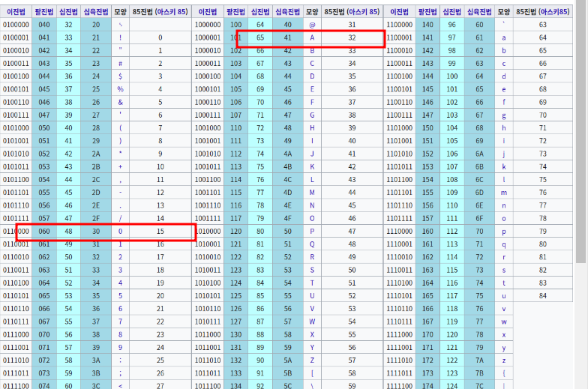Select hexadecimal cell 7B
The width and height of the screenshot is (588, 389).
[479, 373]
